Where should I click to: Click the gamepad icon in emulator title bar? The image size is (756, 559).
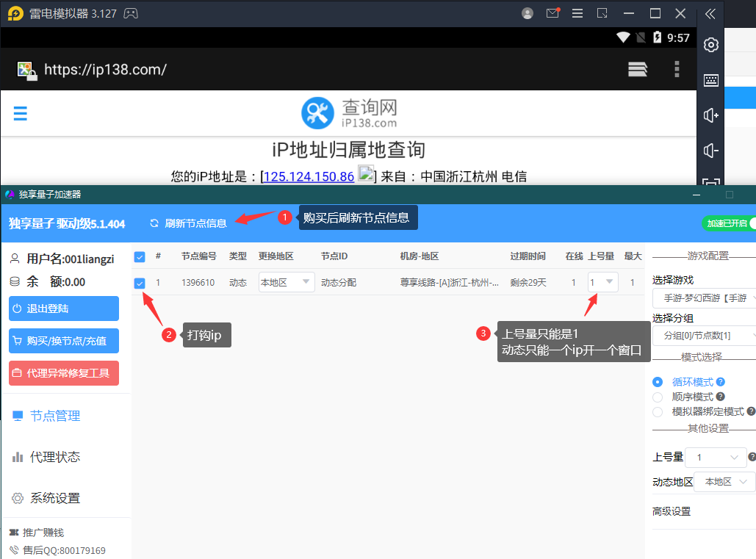[131, 13]
